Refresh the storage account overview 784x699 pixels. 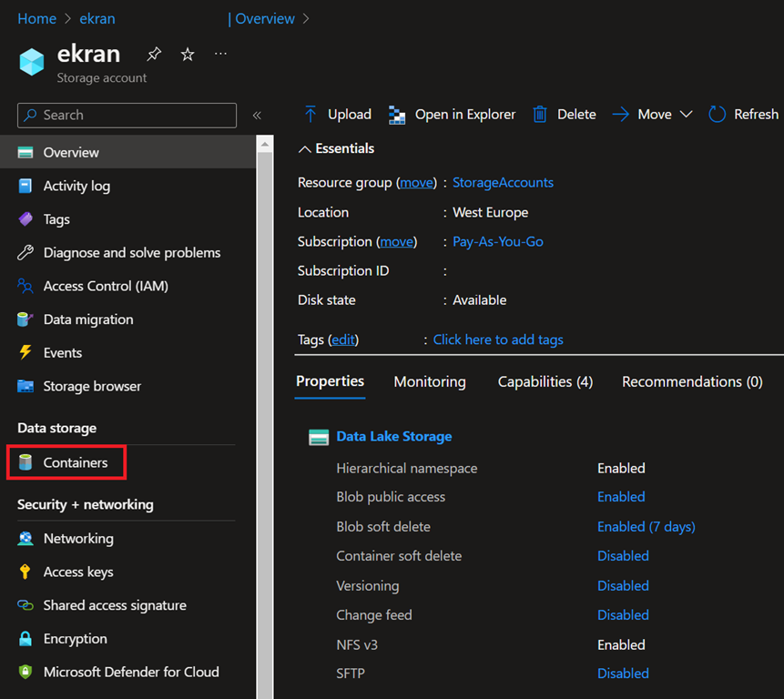pyautogui.click(x=744, y=114)
